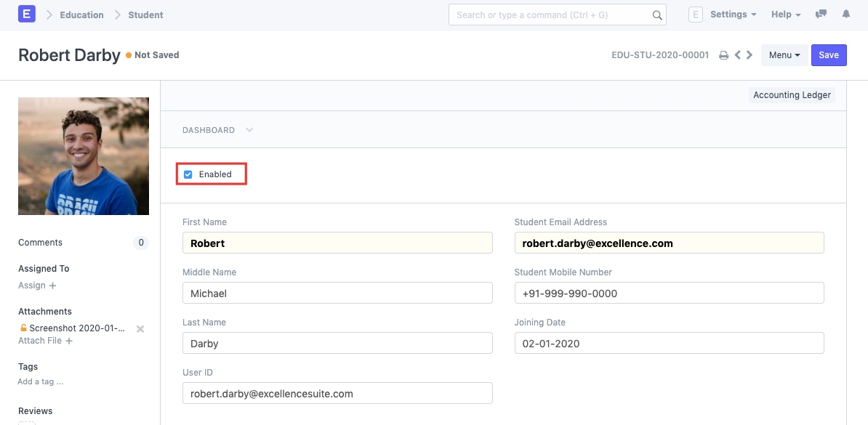This screenshot has width=868, height=425.
Task: Click the Save button
Action: (x=829, y=55)
